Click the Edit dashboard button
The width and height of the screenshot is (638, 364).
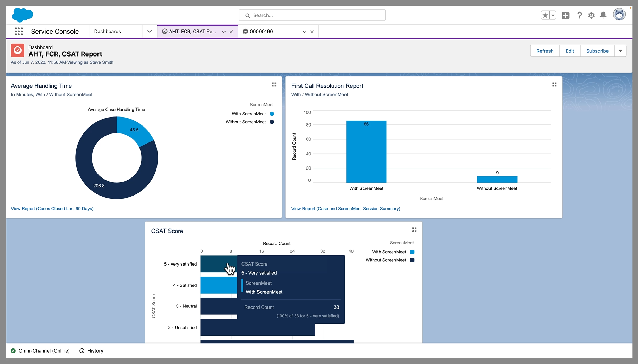click(570, 51)
